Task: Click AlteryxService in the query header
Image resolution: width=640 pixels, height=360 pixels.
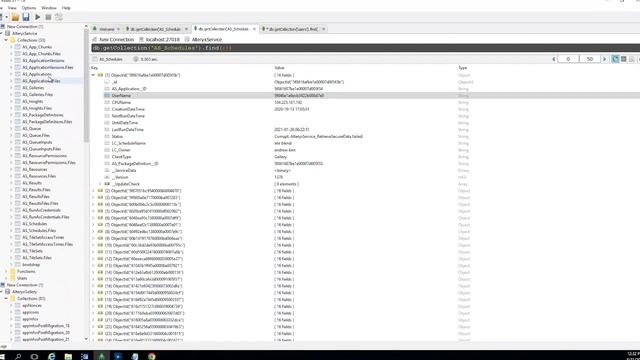Action: [x=207, y=40]
